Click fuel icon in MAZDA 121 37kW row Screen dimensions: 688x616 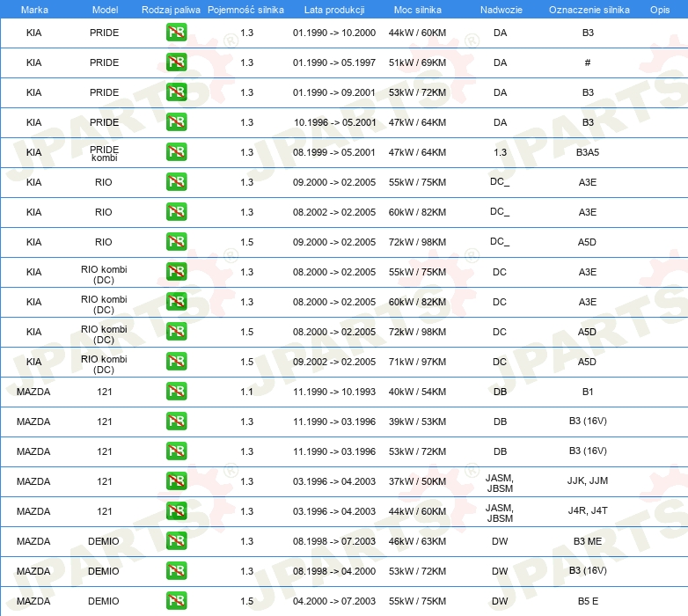coord(176,481)
